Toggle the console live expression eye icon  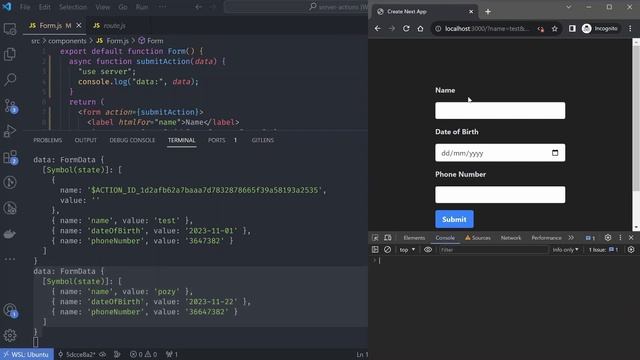click(x=428, y=249)
